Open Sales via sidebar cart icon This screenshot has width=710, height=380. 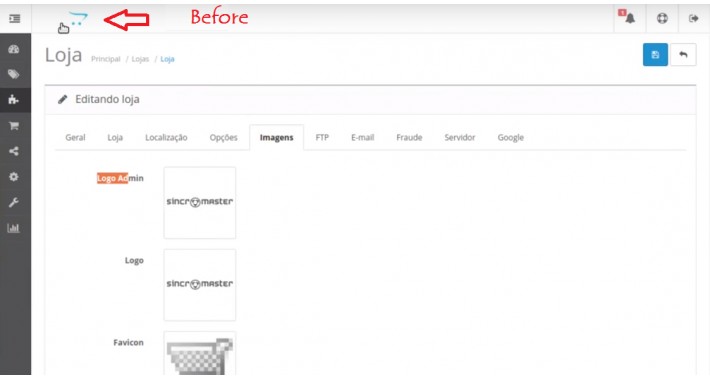click(x=14, y=125)
